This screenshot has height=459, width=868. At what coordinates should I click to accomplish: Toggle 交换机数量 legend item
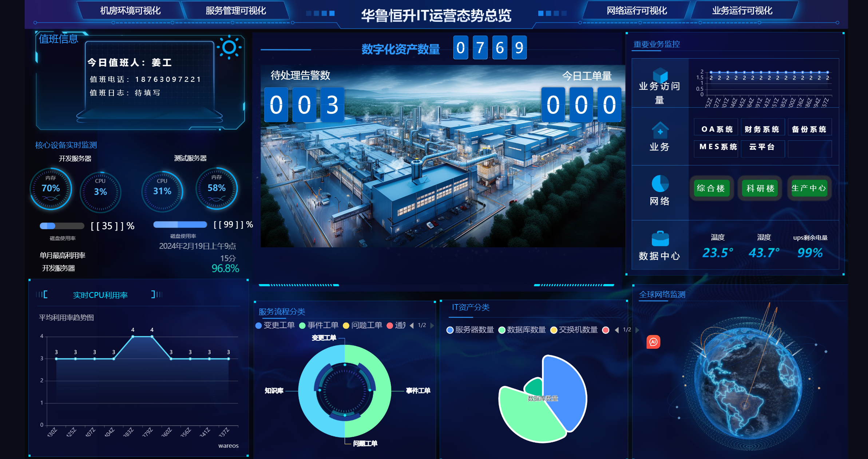coord(574,330)
